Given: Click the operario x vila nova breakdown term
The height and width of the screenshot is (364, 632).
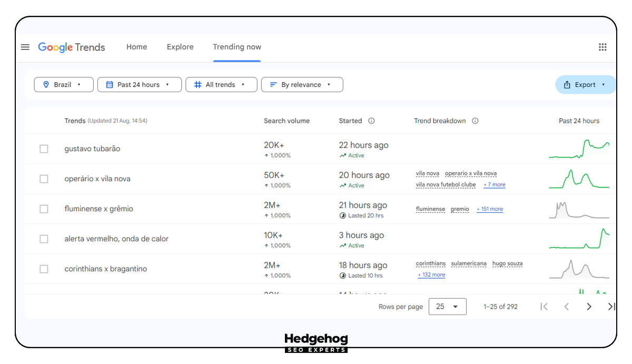Looking at the screenshot, I should (x=471, y=173).
